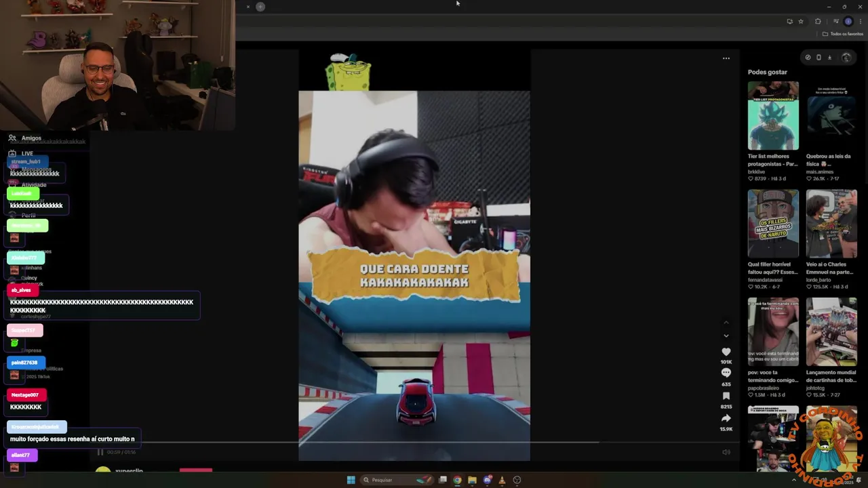
Task: Open the 'Todos os favoritos' bookmarks folder
Action: tap(843, 34)
